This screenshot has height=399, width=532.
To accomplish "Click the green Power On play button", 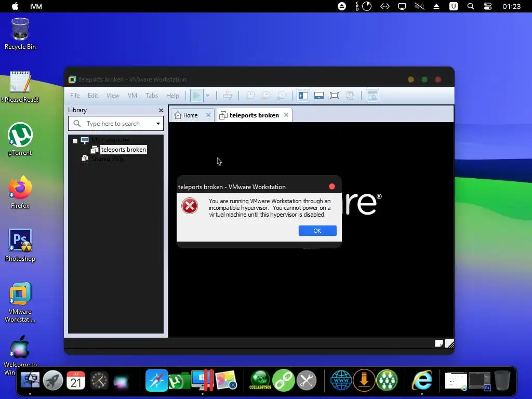I will coord(196,96).
